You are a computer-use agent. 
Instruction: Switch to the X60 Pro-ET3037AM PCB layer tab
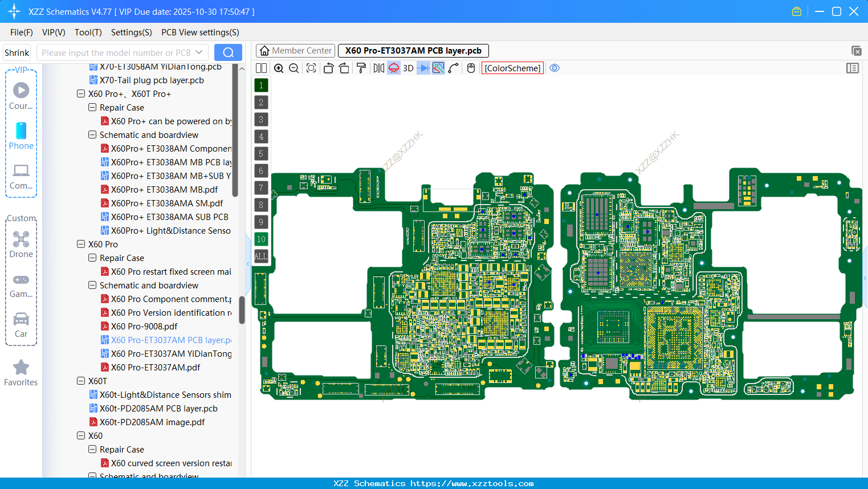[413, 50]
